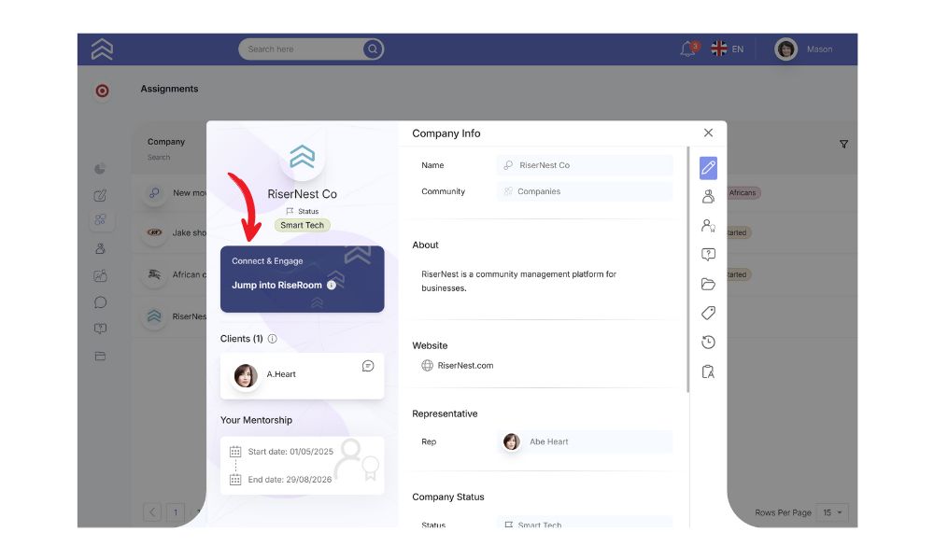Open the image gallery sidebar icon

point(100,275)
